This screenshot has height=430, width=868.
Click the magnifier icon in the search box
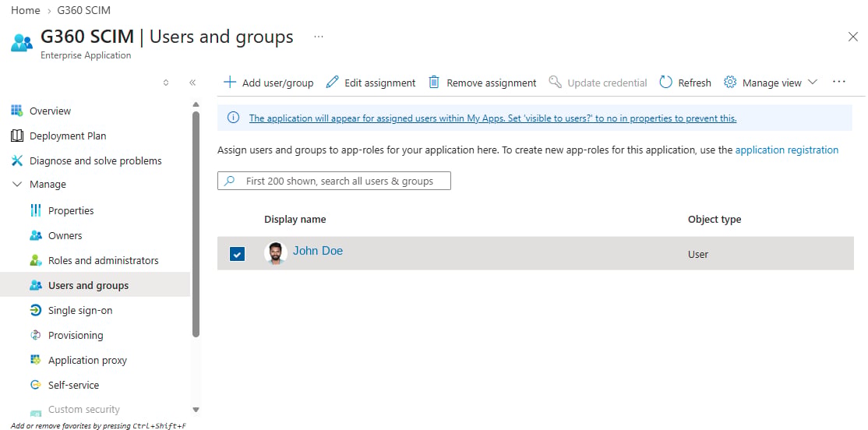(x=229, y=181)
